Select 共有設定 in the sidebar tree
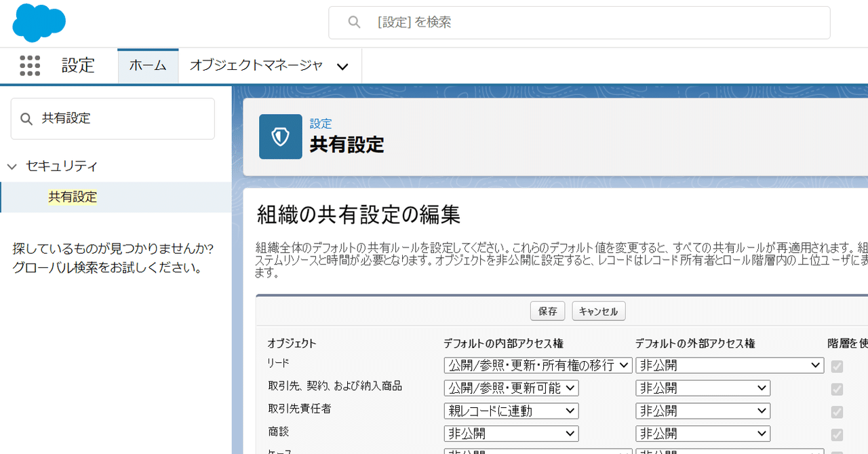This screenshot has height=454, width=868. pos(73,197)
